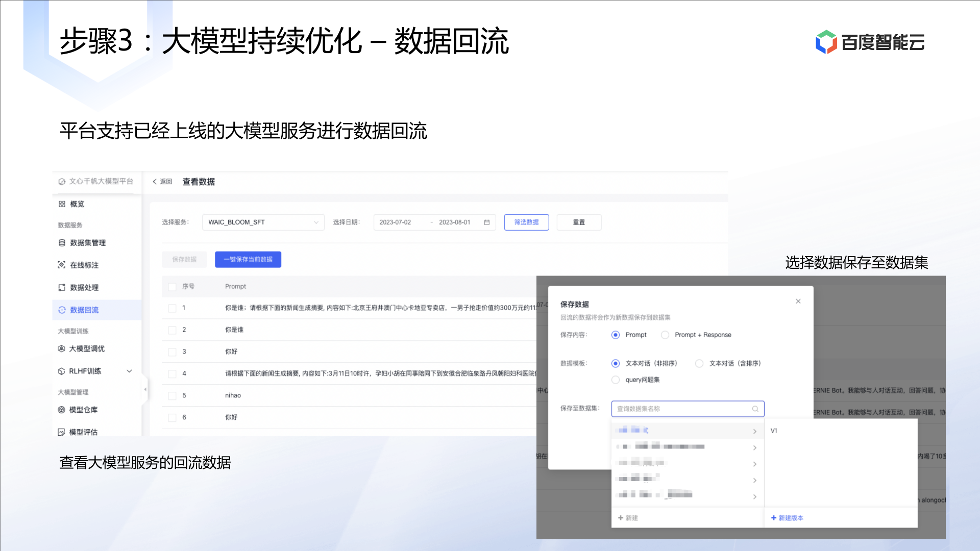Select the Prompt + Response radio option
Viewport: 980px width, 551px height.
click(x=665, y=335)
